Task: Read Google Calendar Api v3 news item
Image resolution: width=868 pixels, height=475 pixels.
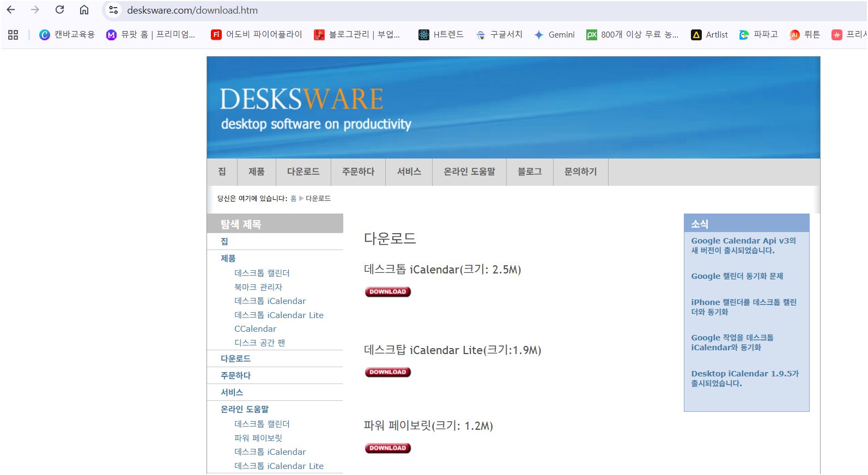Action: click(x=744, y=246)
